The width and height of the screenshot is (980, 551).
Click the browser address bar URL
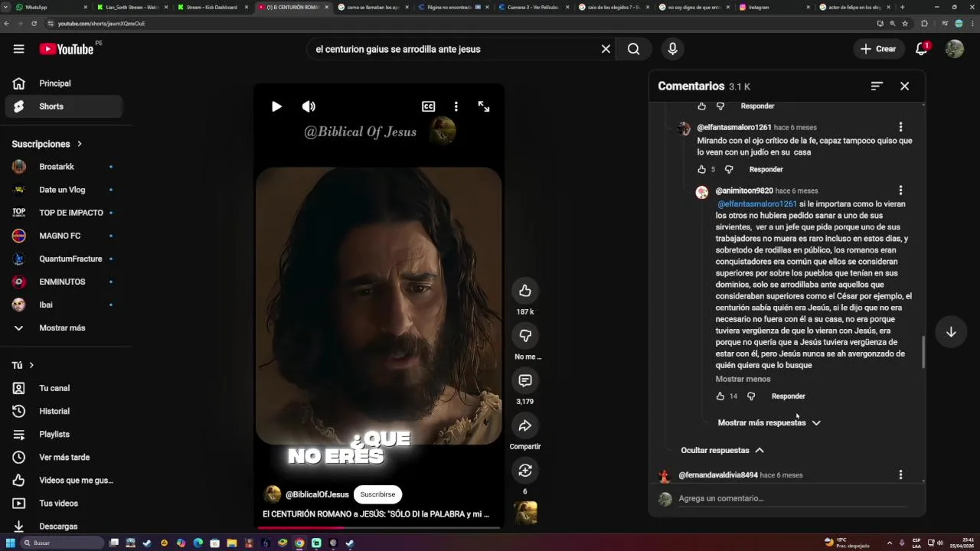click(x=101, y=24)
